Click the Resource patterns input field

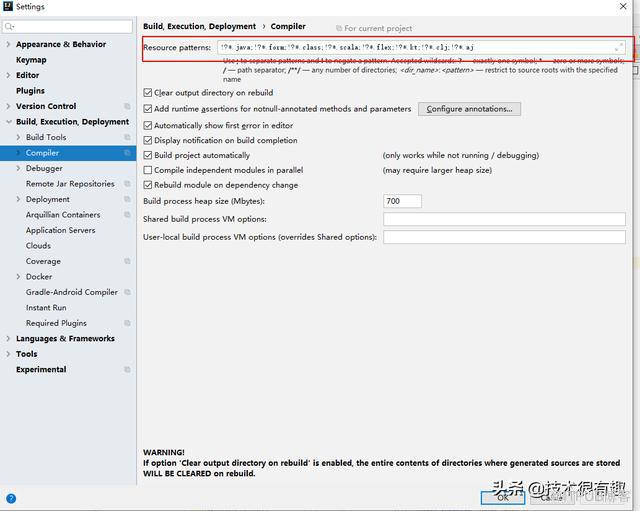click(x=421, y=47)
